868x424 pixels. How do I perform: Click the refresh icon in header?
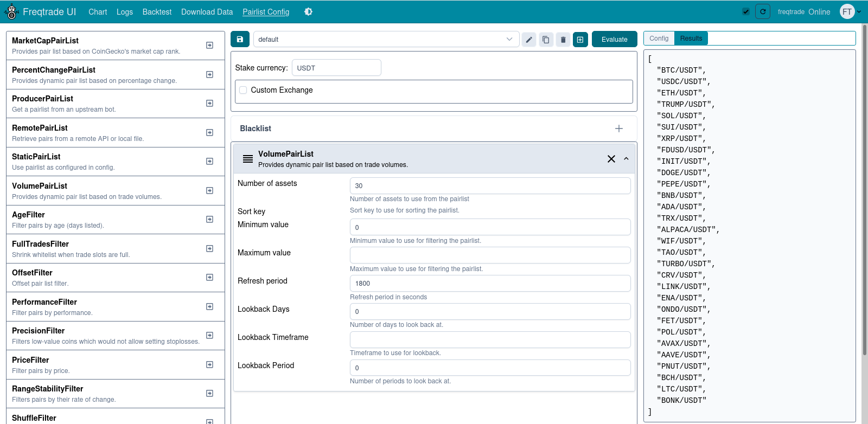763,12
